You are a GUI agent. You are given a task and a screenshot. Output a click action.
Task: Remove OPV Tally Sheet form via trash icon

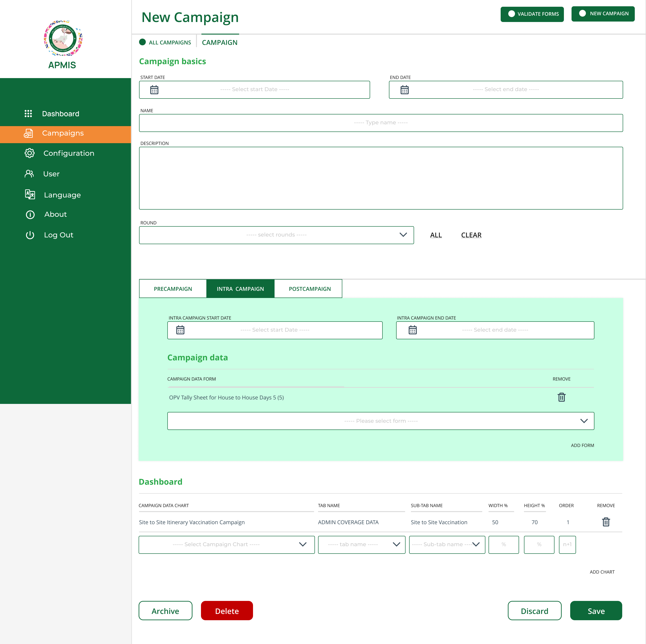pos(561,397)
